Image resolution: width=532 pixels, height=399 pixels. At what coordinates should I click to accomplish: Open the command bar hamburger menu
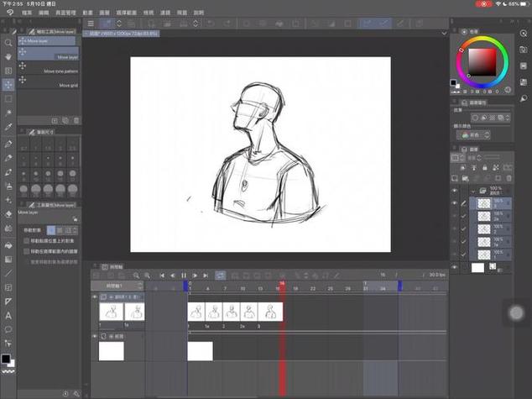pos(91,24)
